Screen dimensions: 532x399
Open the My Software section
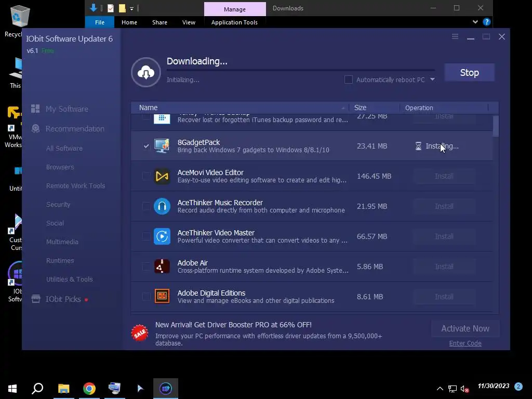[x=67, y=109]
